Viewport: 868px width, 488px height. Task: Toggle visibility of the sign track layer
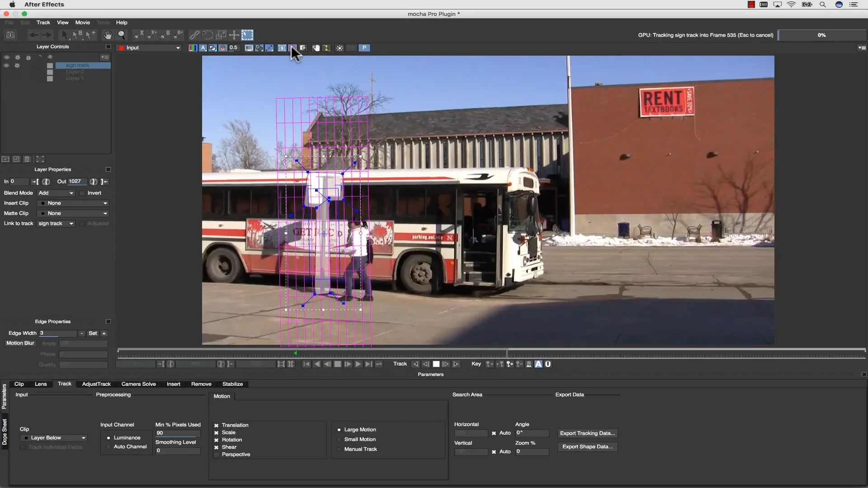coord(7,65)
